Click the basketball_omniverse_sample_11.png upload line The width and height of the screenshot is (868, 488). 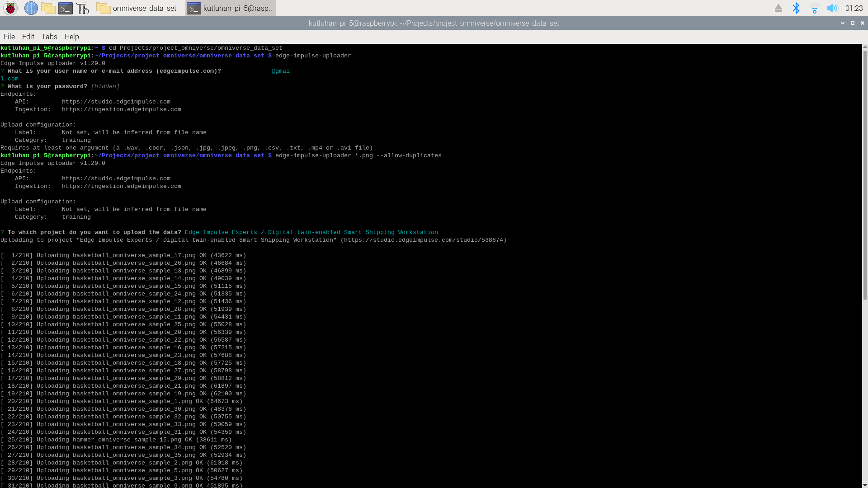pos(123,317)
